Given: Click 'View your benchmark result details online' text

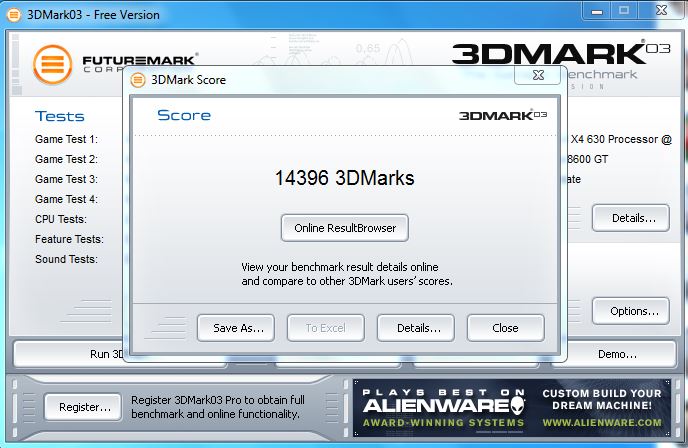Looking at the screenshot, I should tap(340, 267).
